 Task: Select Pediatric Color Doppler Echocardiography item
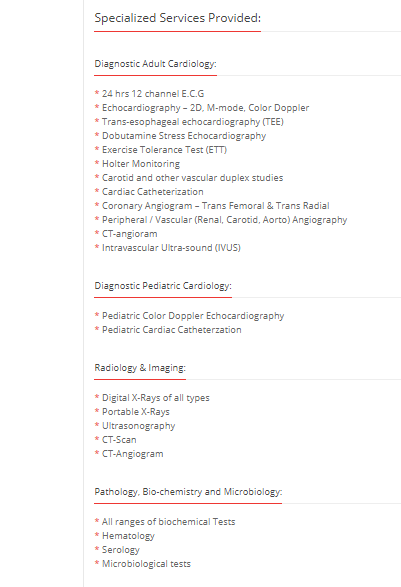click(193, 316)
